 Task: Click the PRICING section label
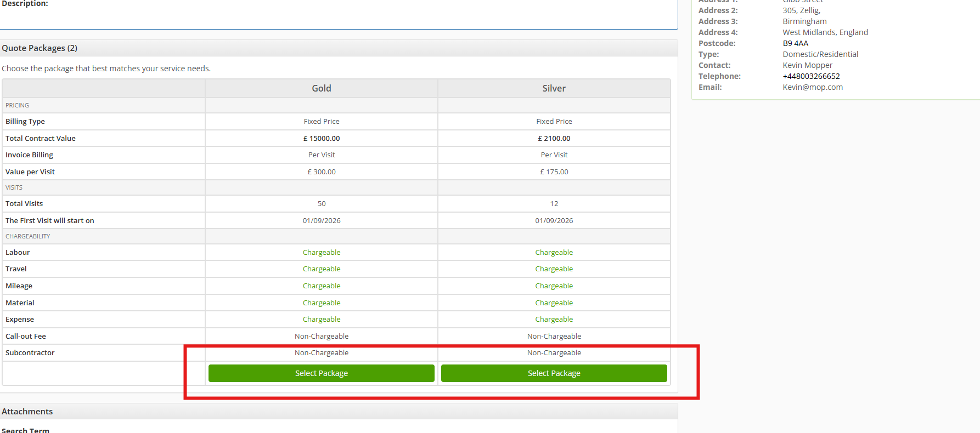[x=17, y=105]
